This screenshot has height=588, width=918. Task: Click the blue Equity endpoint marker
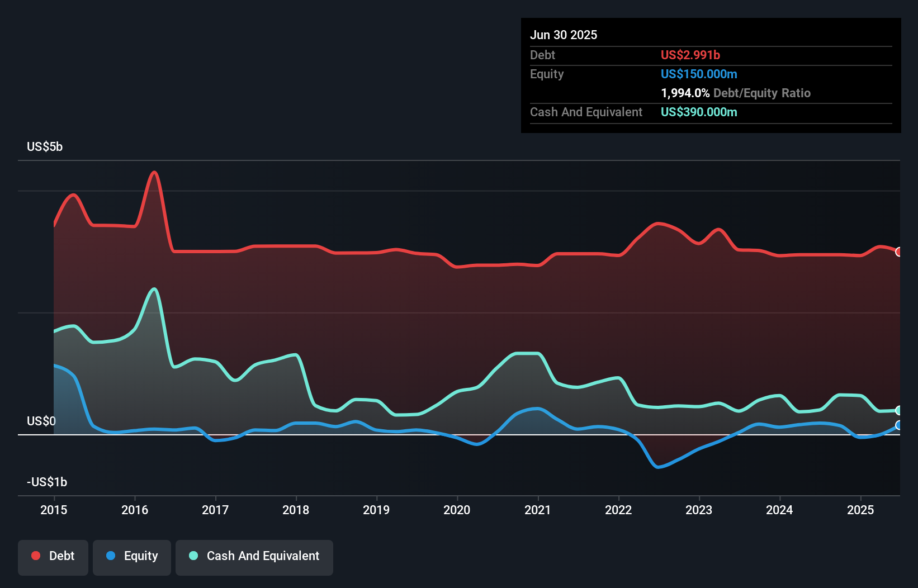[898, 425]
